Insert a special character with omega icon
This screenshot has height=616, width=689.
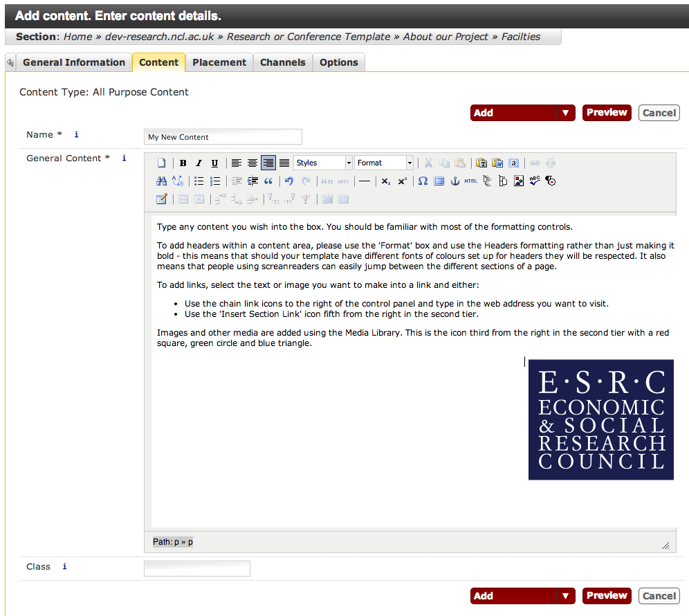423,181
